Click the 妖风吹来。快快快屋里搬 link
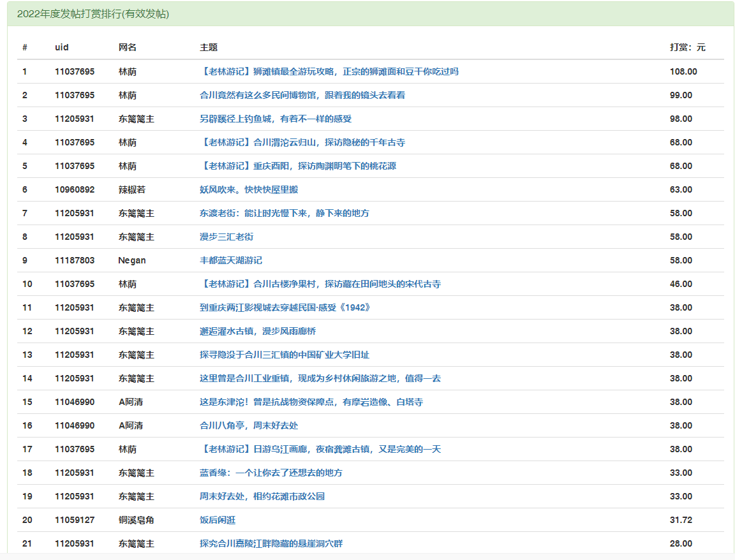This screenshot has width=735, height=560. coord(249,189)
